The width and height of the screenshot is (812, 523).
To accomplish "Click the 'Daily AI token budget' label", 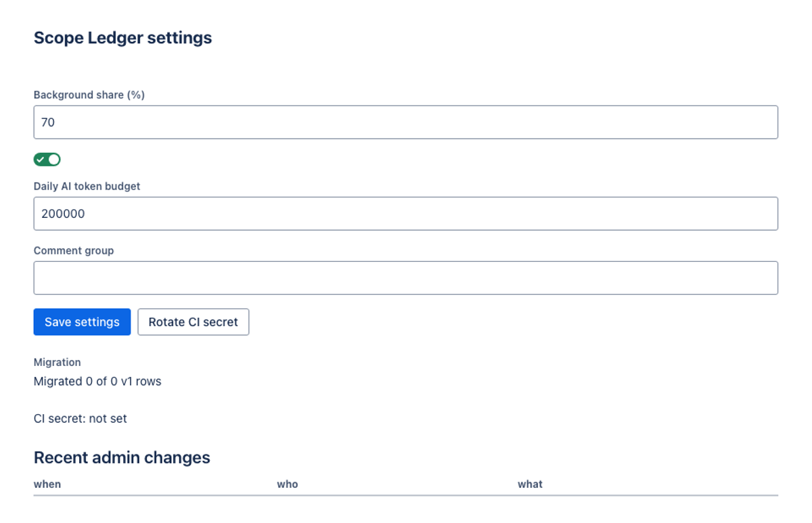I will (87, 186).
